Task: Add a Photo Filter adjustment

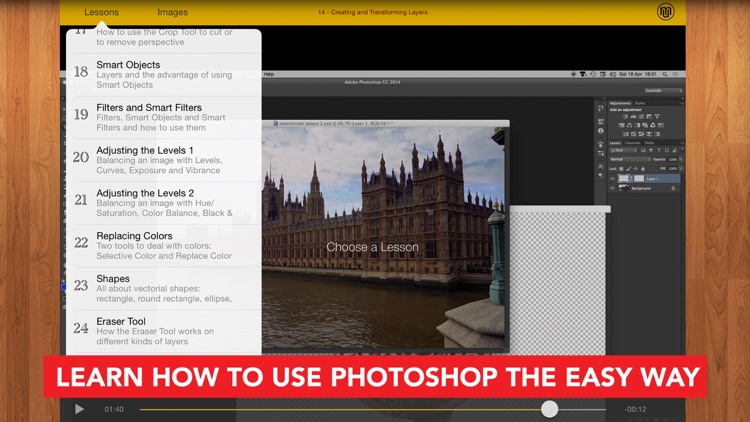Action: pyautogui.click(x=645, y=125)
